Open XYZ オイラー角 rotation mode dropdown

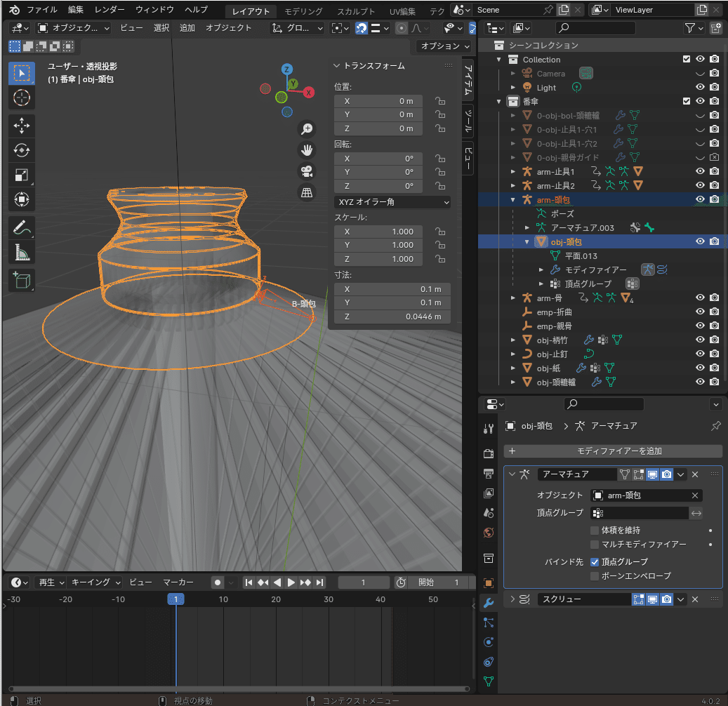pos(392,202)
